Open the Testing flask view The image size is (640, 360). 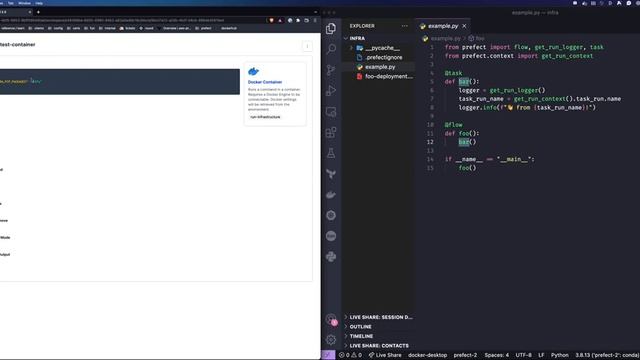coord(331,153)
